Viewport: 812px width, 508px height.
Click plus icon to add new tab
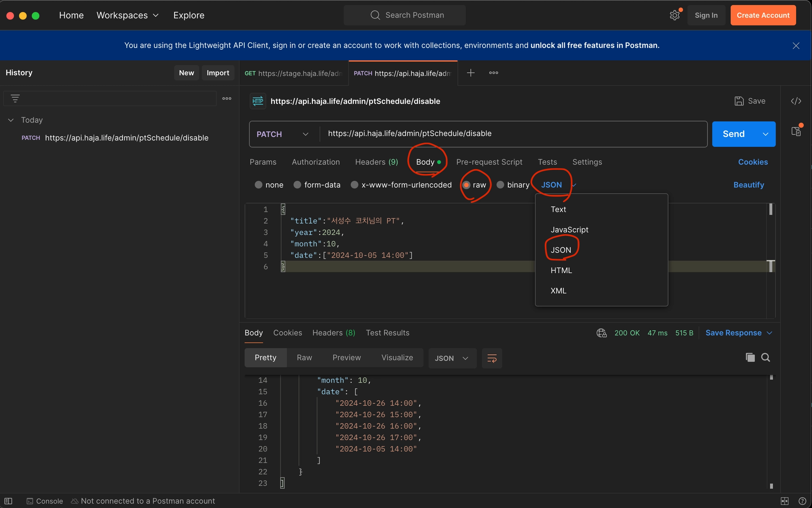point(471,73)
